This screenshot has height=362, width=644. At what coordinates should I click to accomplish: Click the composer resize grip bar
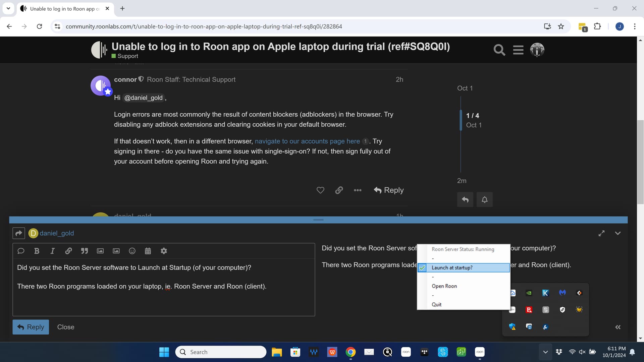point(318,220)
